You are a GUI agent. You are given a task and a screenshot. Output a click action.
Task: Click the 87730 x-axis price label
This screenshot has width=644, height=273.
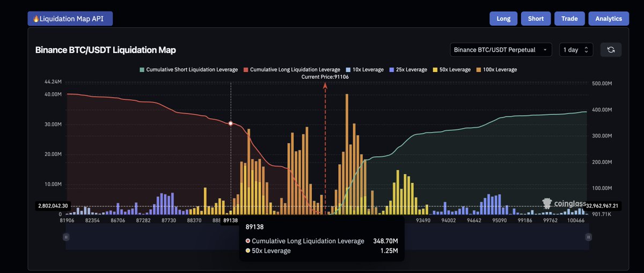169,220
